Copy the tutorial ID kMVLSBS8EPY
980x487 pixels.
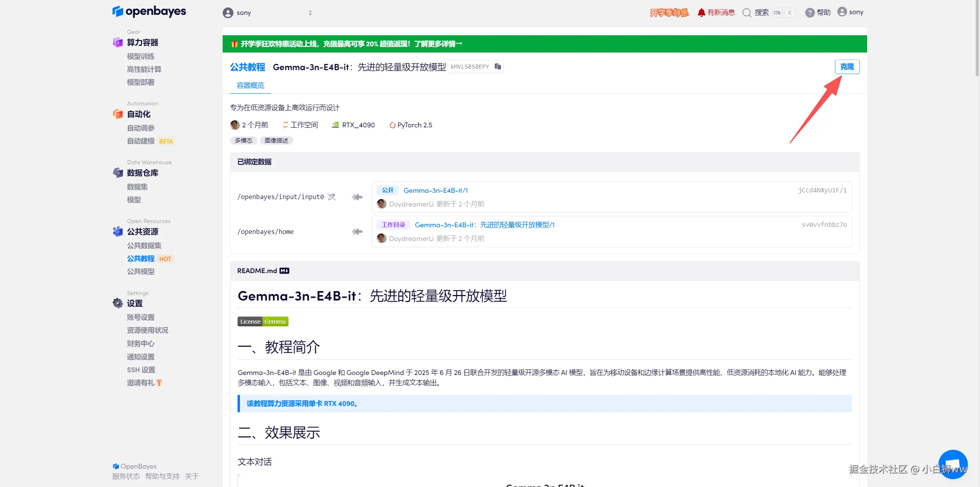pos(497,67)
